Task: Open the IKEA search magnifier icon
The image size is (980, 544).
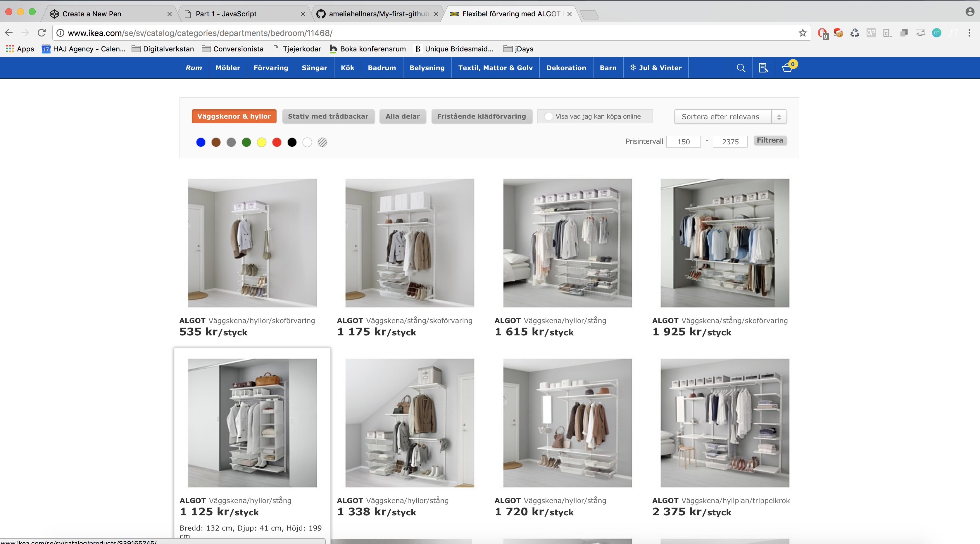Action: tap(741, 68)
